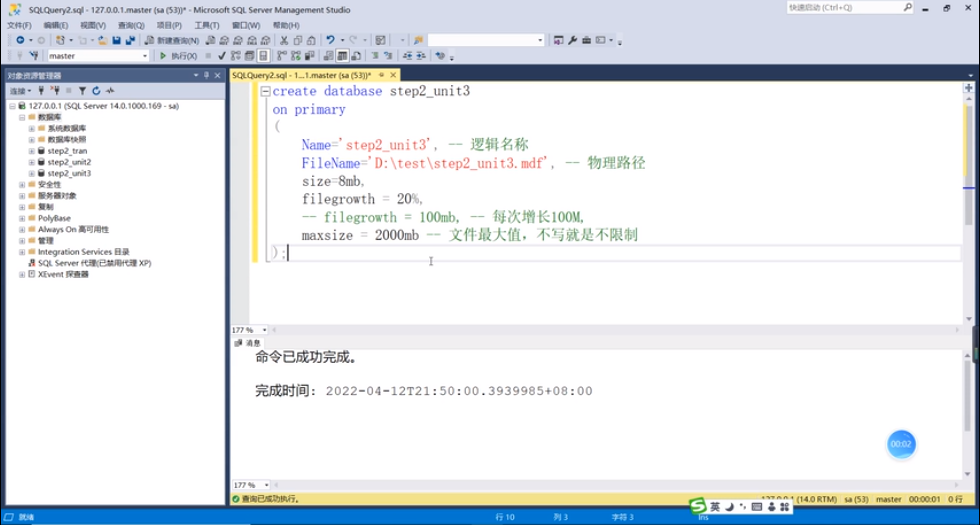Click the Copy icon in toolbar

[x=298, y=40]
